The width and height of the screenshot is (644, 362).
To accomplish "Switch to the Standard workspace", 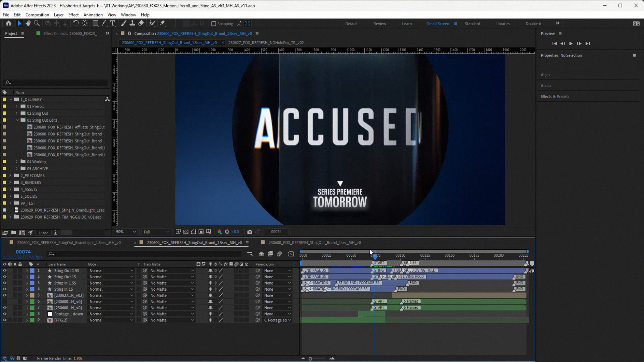I will [x=472, y=23].
